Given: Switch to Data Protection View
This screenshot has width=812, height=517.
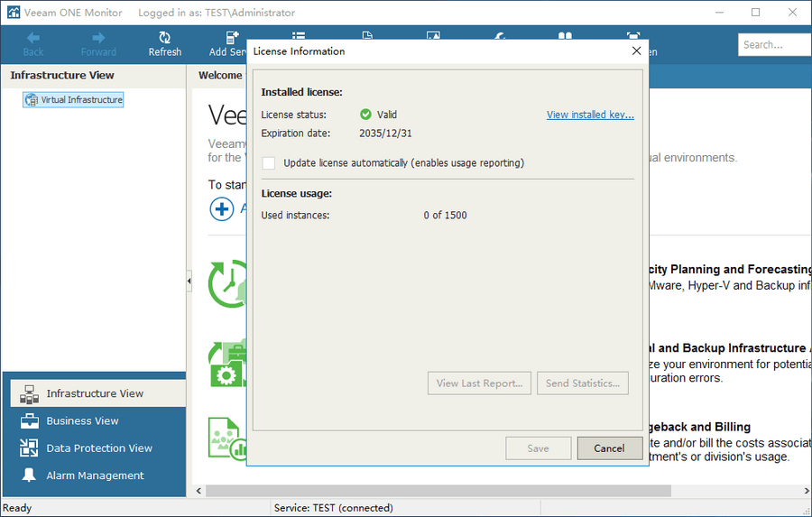Looking at the screenshot, I should pos(99,448).
